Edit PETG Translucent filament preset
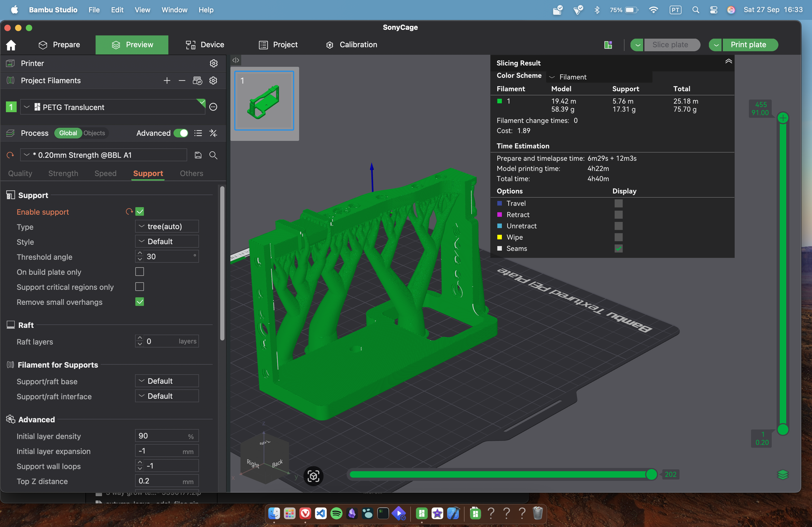812x527 pixels. coord(213,107)
